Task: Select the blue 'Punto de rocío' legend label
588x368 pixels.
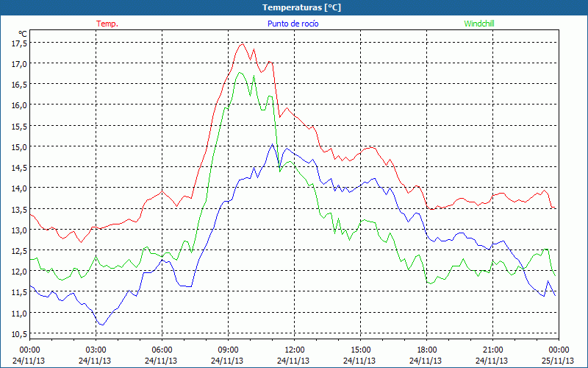Action: click(x=293, y=24)
